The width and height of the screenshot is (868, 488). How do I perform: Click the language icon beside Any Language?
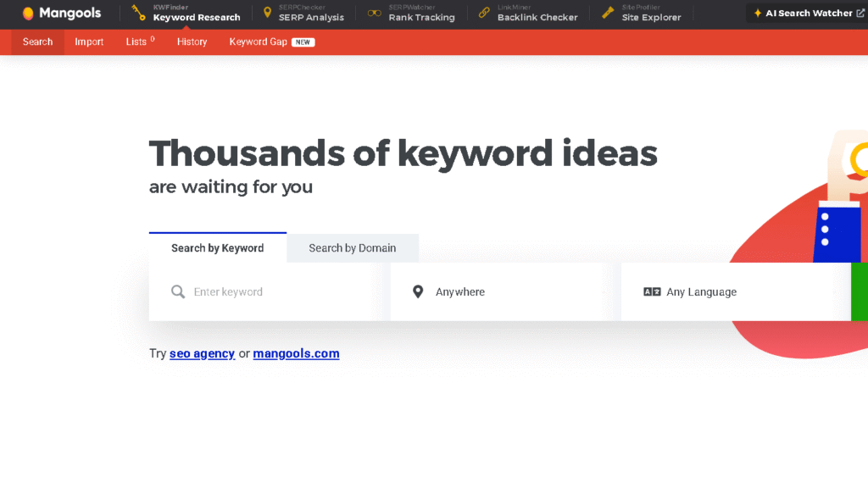[652, 292]
